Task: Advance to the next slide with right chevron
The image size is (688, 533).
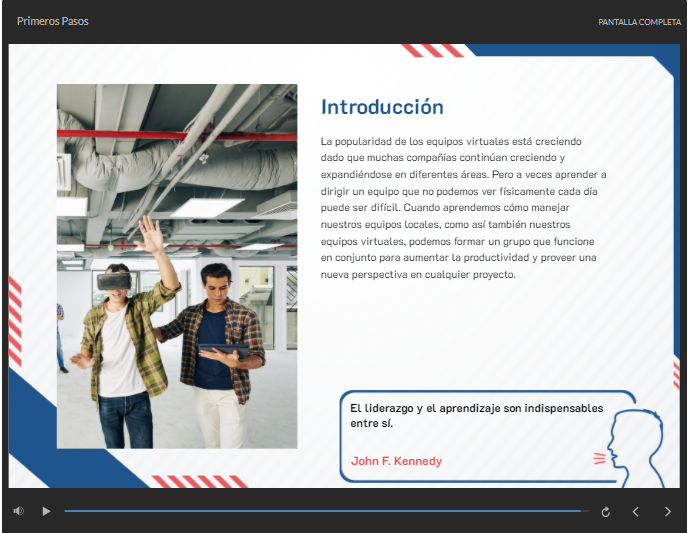Action: pyautogui.click(x=668, y=512)
